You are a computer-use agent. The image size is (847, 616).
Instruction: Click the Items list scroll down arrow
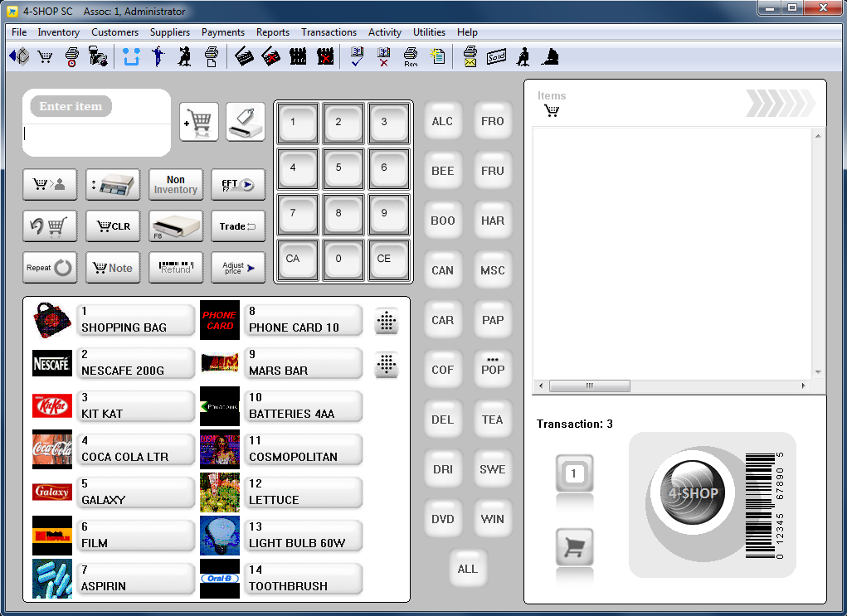pos(818,372)
